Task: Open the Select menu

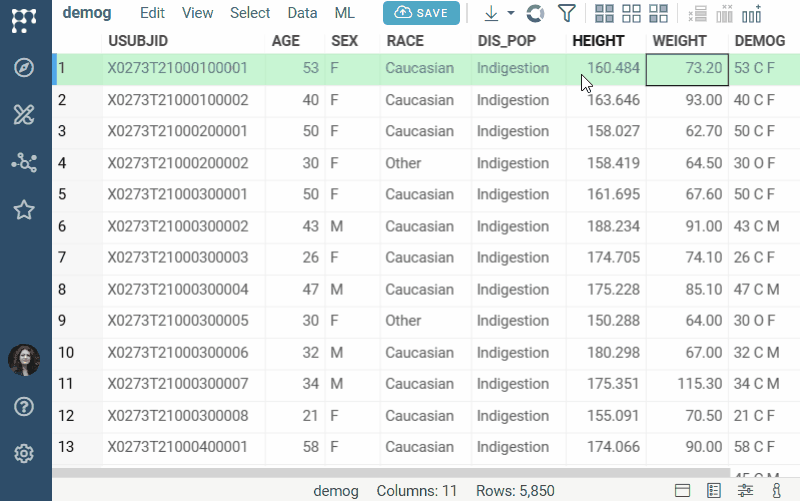Action: 250,13
